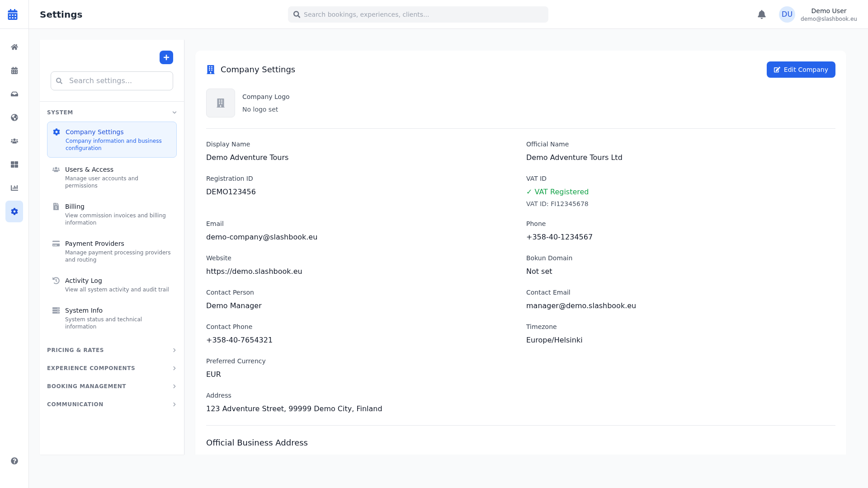The image size is (868, 488).
Task: Click the grid dashboard sidebar icon
Action: [x=14, y=164]
